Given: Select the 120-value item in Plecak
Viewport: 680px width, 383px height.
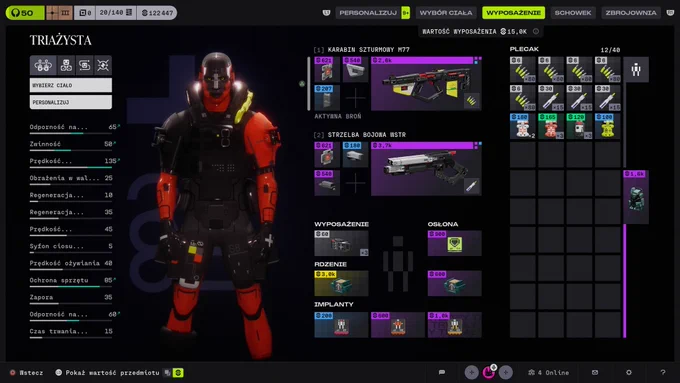Looking at the screenshot, I should click(579, 126).
